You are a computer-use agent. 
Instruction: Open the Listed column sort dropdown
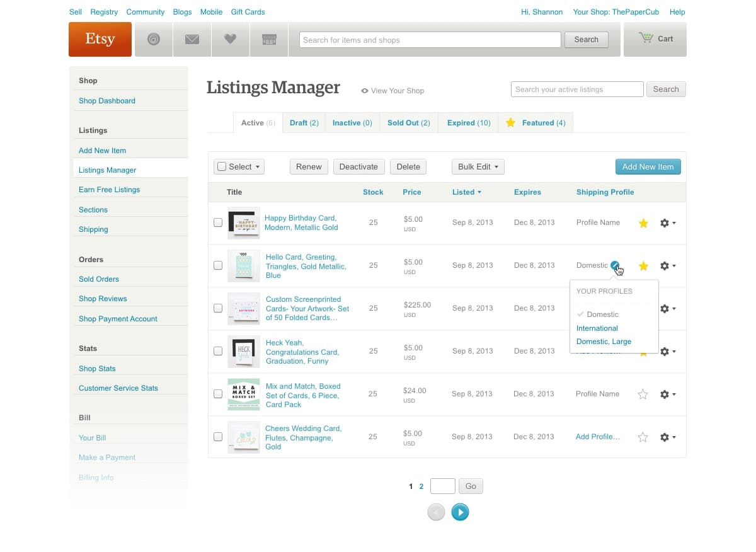click(466, 192)
